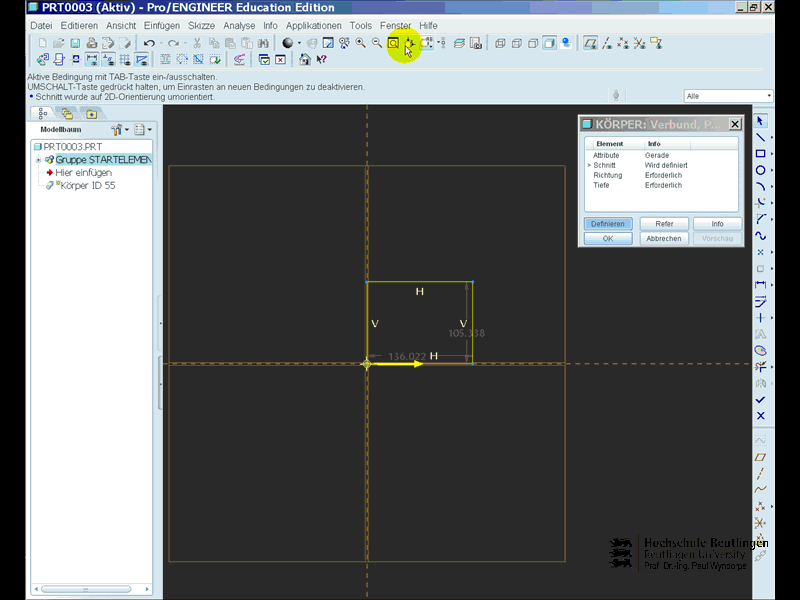Viewport: 800px width, 600px height.
Task: Click the Definieren button
Action: pos(608,224)
